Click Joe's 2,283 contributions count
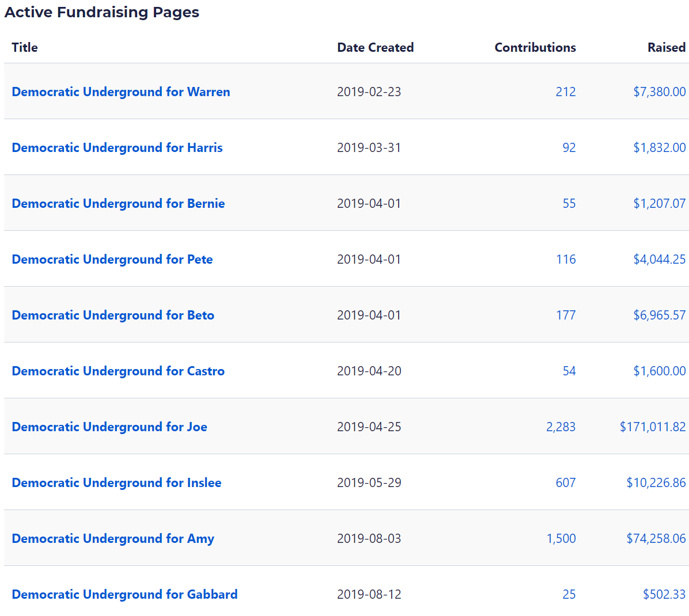 561,427
